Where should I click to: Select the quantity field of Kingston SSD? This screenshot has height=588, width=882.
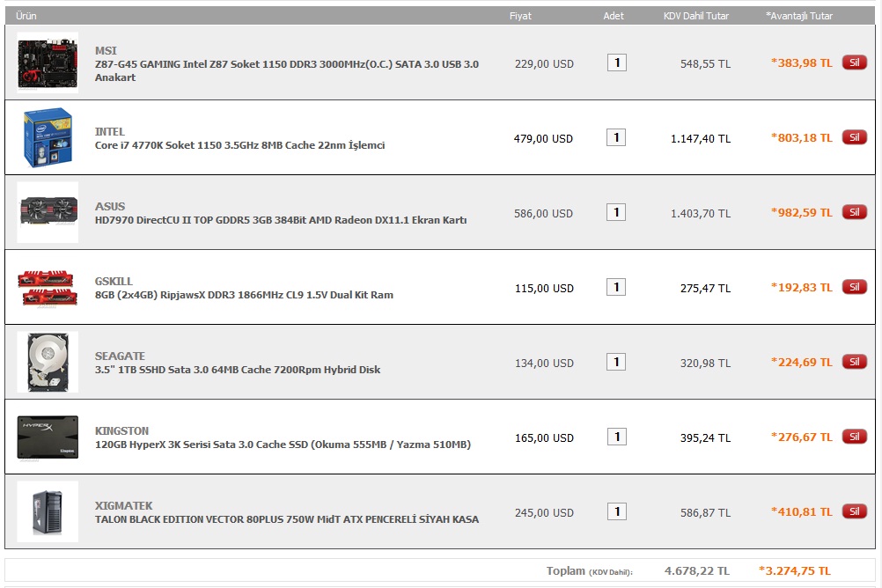click(x=617, y=437)
